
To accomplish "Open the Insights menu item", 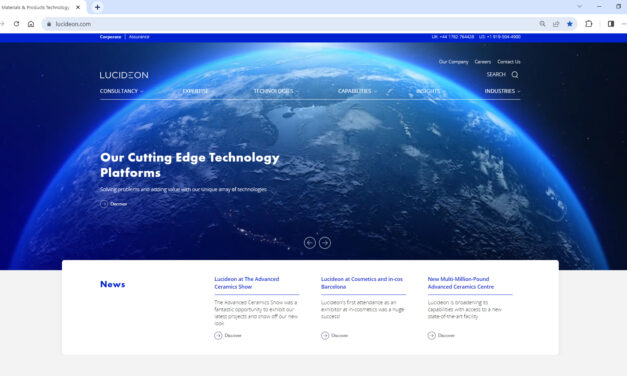I will pos(428,91).
